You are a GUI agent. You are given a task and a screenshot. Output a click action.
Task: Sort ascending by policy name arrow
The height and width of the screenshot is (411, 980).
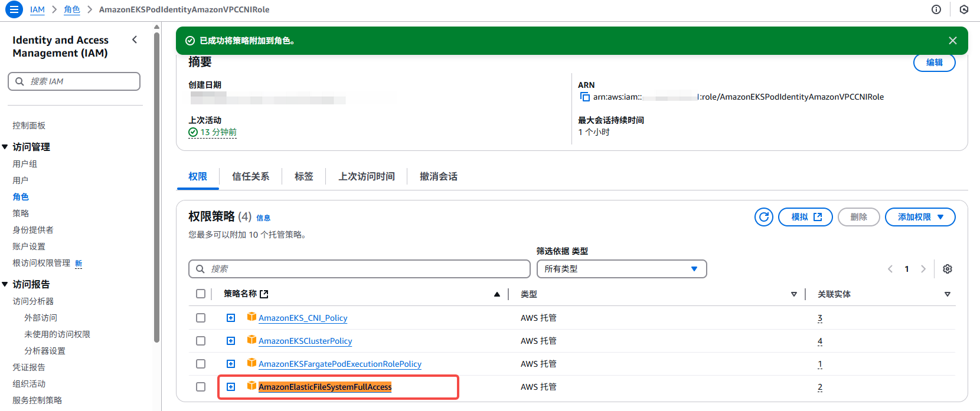coord(497,294)
